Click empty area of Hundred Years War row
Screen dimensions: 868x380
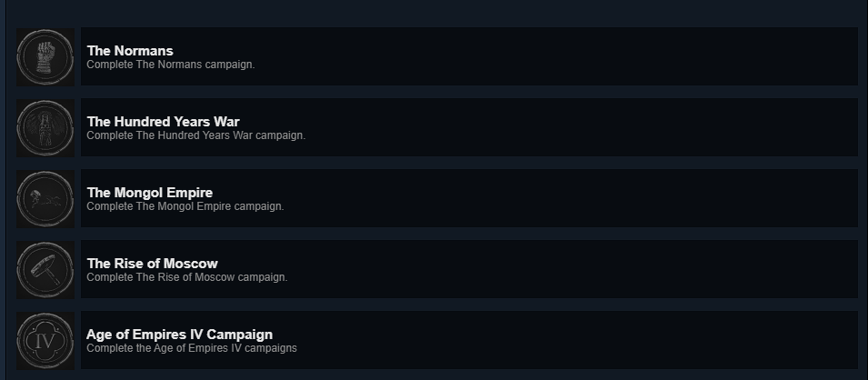(554, 127)
